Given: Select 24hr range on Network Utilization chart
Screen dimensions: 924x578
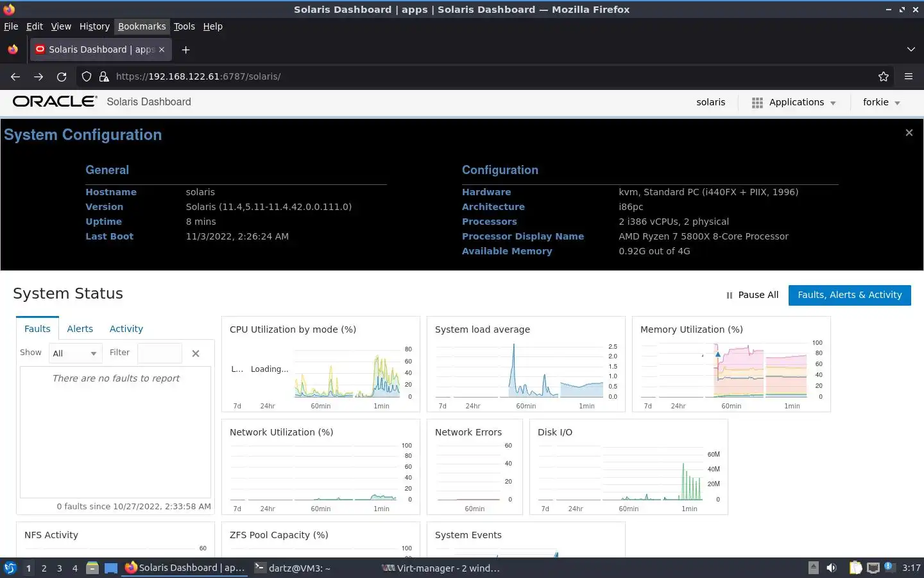Looking at the screenshot, I should coord(268,509).
